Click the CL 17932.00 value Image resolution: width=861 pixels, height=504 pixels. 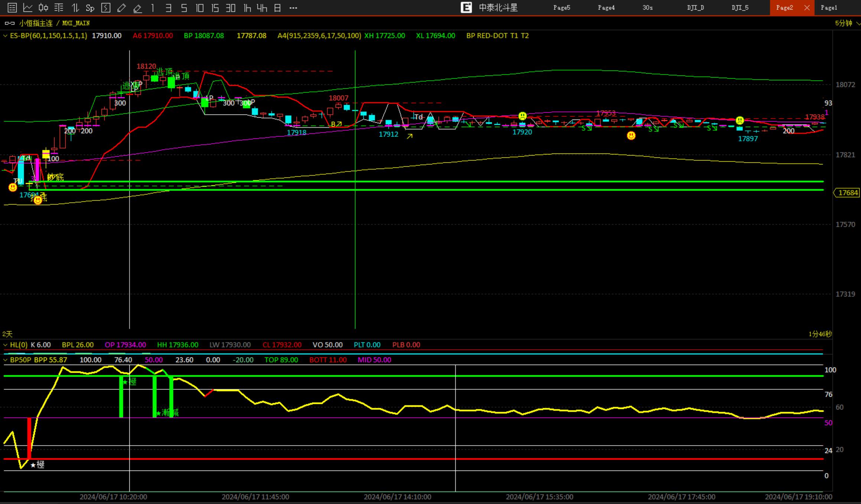282,345
